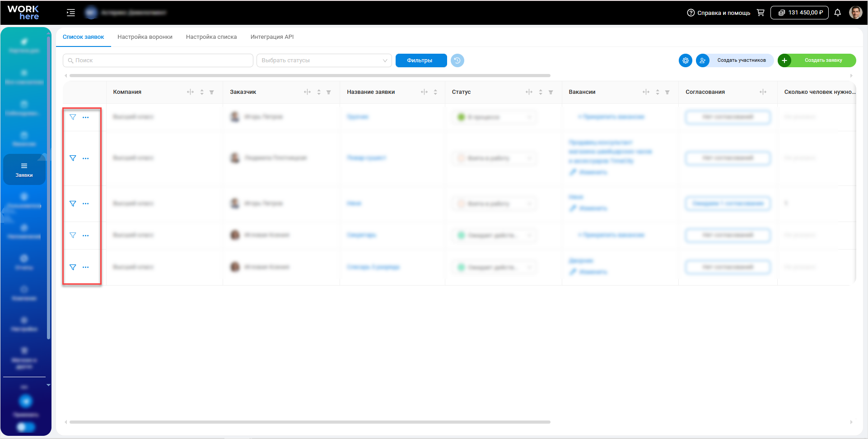Image resolution: width=868 pixels, height=439 pixels.
Task: Click the horizontal scrollbar above the table
Action: click(310, 75)
